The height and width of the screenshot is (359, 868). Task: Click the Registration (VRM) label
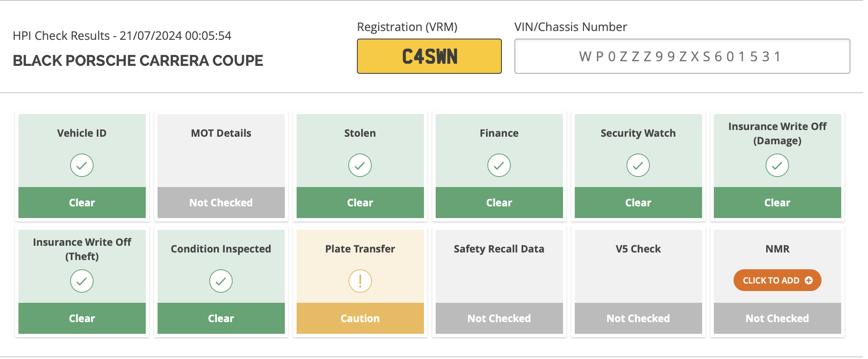[x=407, y=27]
